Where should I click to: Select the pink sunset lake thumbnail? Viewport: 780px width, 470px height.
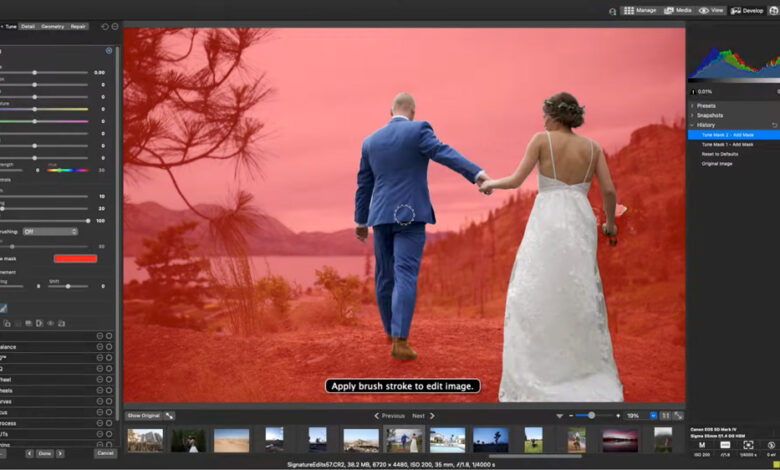[x=620, y=440]
